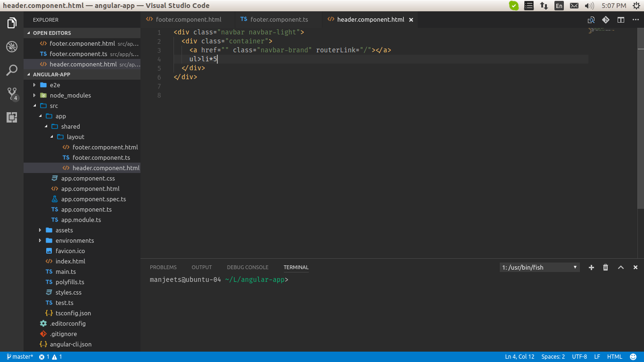Close the terminal panel
The width and height of the screenshot is (644, 362).
pos(636,267)
